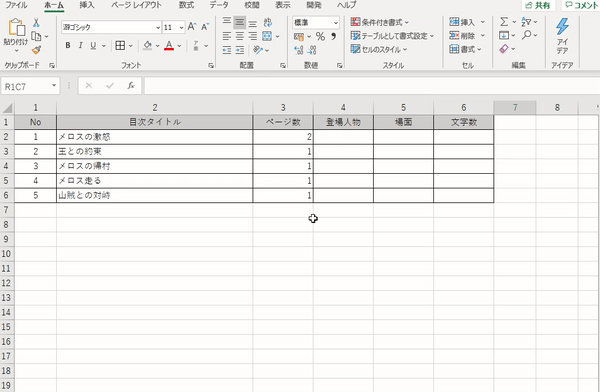Image resolution: width=600 pixels, height=392 pixels.
Task: Apply cell borders icon
Action: pos(120,46)
